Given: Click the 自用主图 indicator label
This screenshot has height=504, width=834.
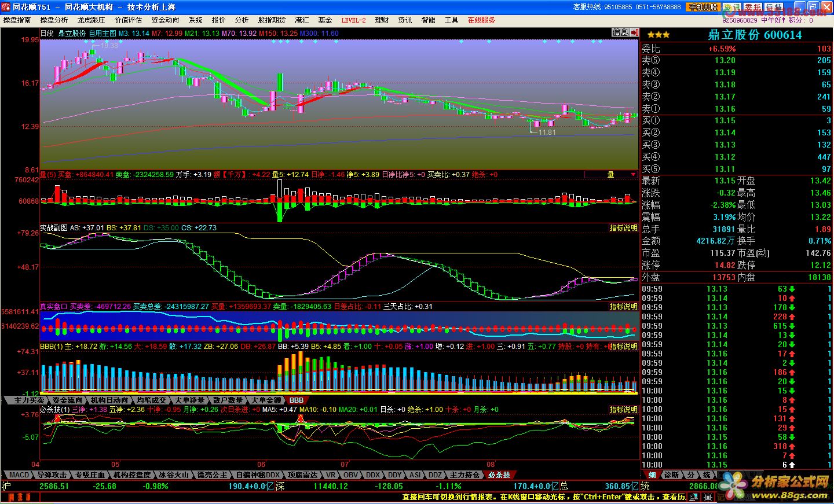Looking at the screenshot, I should pyautogui.click(x=103, y=34).
